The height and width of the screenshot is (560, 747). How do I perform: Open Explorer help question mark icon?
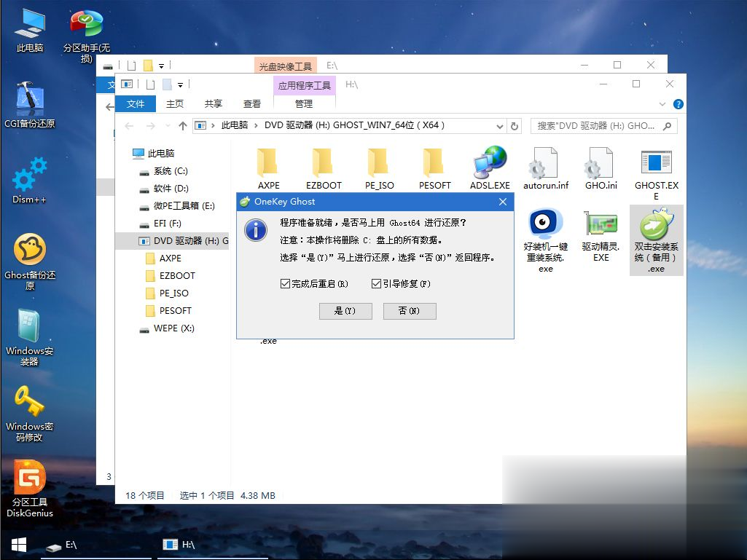point(678,104)
